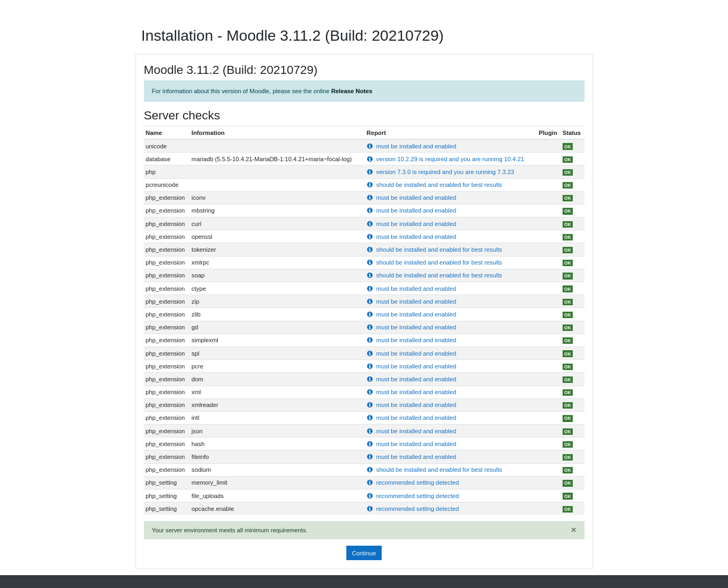Screen dimensions: 728x588
Task: Click the OK status badge for the gd extension
Action: tap(567, 328)
